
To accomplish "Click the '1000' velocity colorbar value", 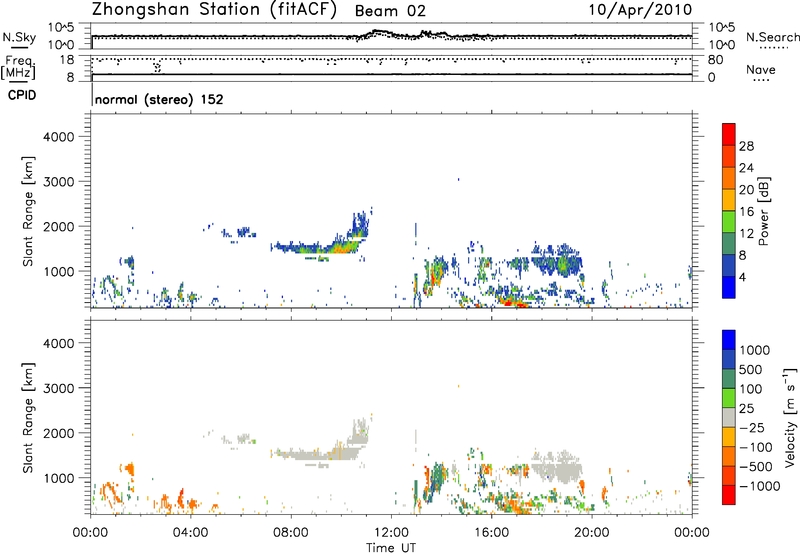I will click(x=755, y=350).
